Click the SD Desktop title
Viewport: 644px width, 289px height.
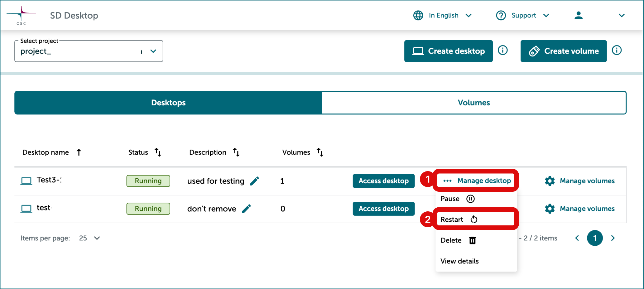[74, 16]
